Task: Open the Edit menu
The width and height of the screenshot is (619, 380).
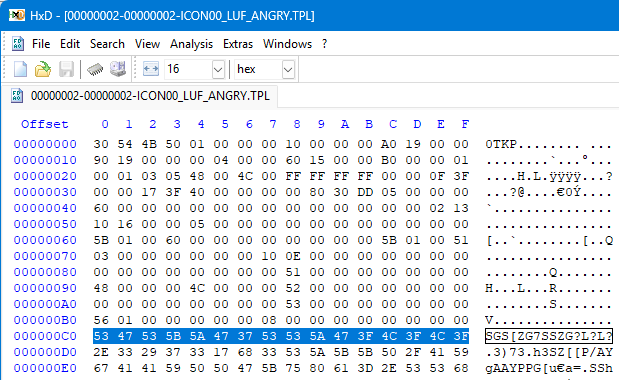Action: coord(70,44)
